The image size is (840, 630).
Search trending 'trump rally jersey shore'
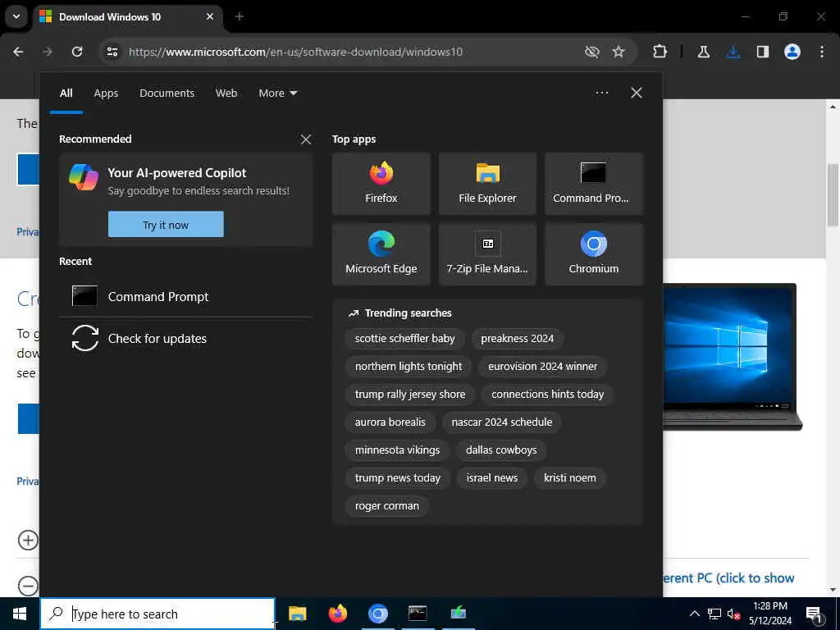tap(410, 395)
